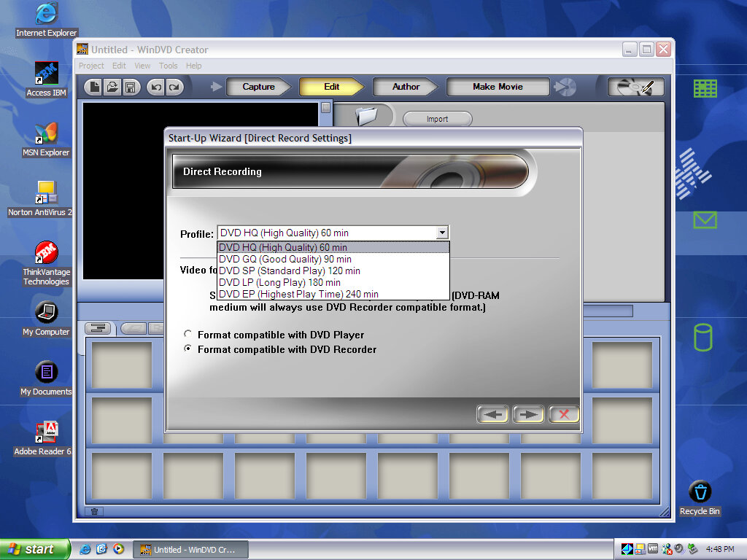
Task: Select Format compatible with DVD Player
Action: [188, 335]
